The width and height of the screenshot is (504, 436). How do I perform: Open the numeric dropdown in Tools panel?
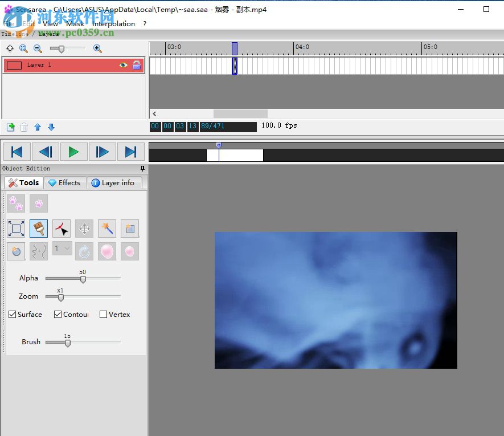tap(62, 248)
